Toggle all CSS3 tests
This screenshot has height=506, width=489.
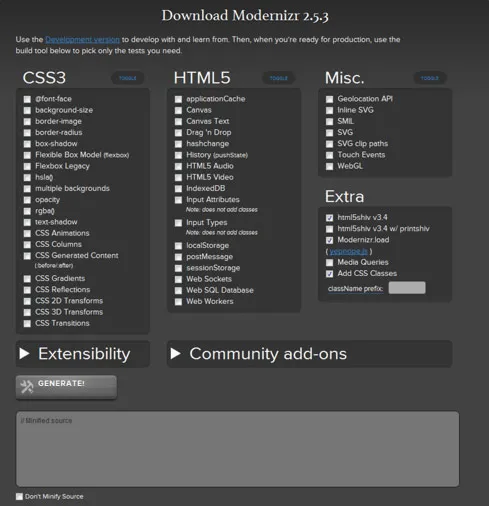pos(128,78)
